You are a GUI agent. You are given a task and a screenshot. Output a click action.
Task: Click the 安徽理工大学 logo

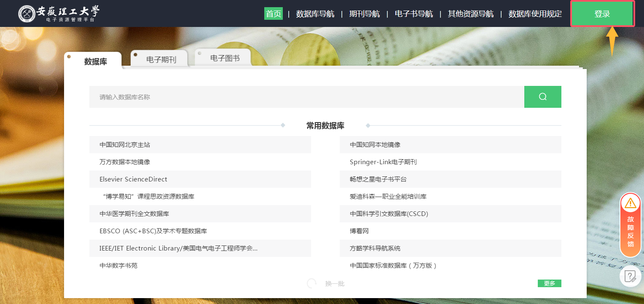[59, 13]
